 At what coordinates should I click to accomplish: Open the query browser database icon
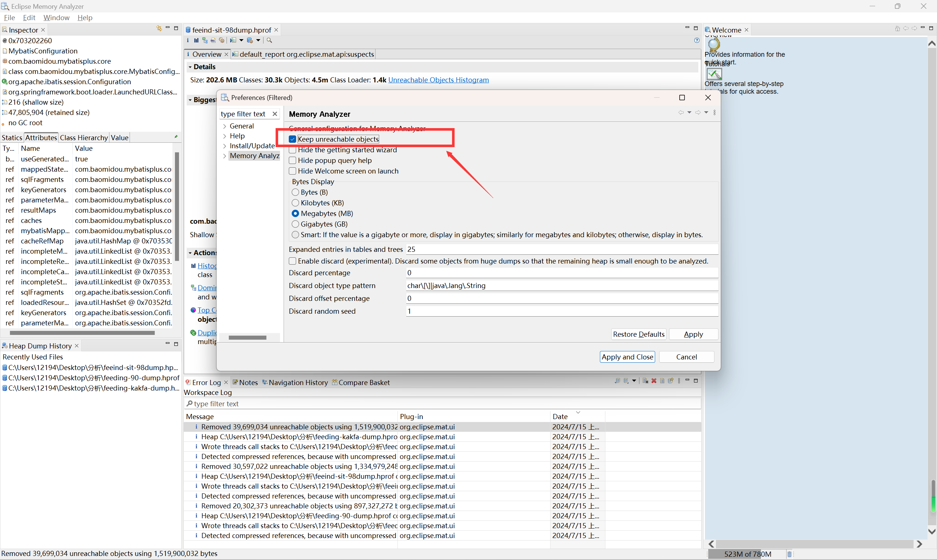coord(250,40)
